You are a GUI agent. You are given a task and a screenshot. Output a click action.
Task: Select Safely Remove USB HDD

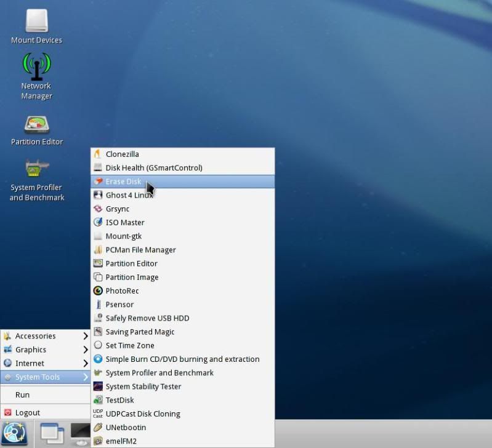[x=183, y=318]
